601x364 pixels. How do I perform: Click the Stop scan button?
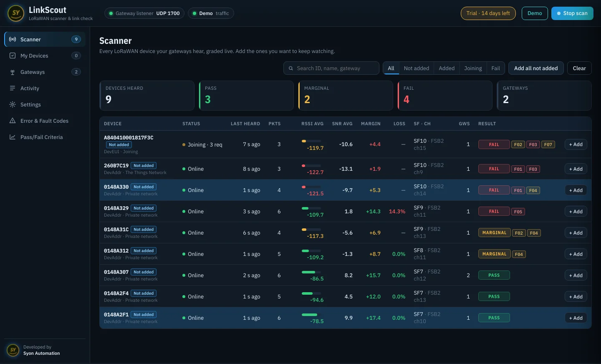[x=572, y=13]
